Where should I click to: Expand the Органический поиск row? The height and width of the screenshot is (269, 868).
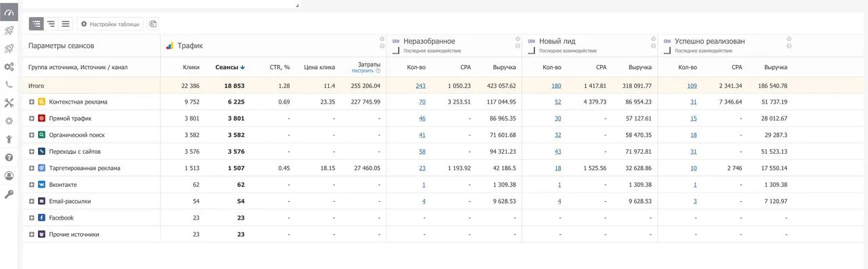pos(31,135)
